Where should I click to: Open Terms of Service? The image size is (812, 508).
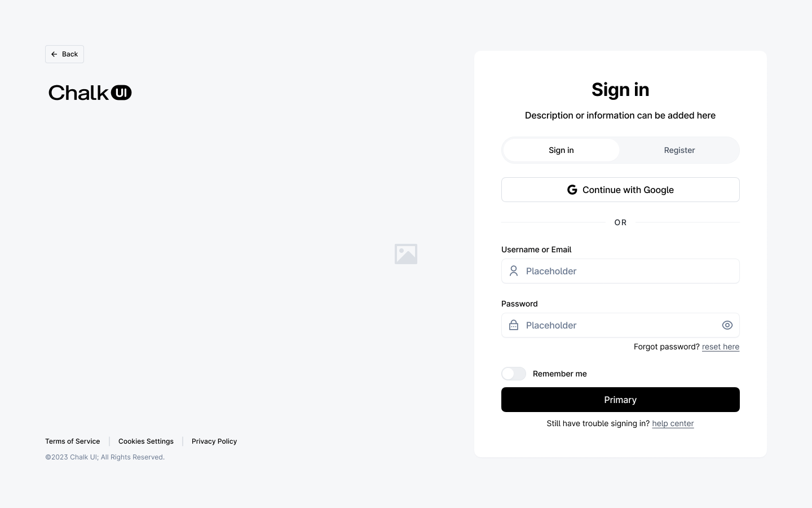coord(72,441)
